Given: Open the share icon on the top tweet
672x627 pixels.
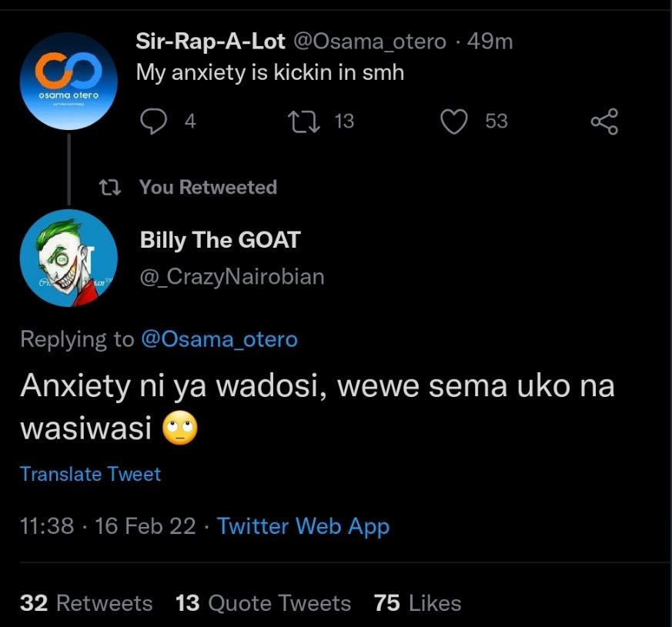Looking at the screenshot, I should point(603,121).
